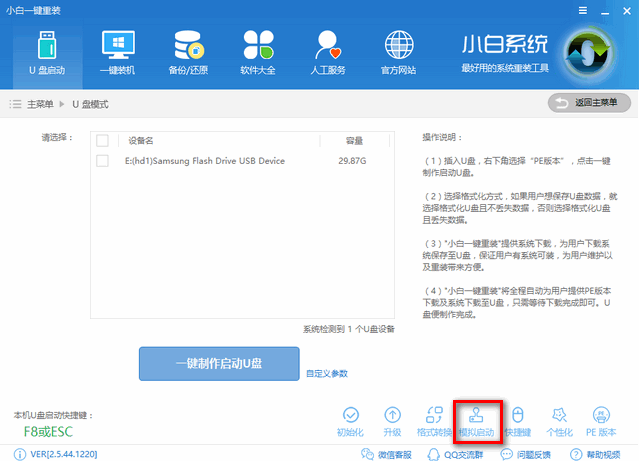Click 问题反馈 in status bar
The image size is (640, 461).
pos(526,454)
